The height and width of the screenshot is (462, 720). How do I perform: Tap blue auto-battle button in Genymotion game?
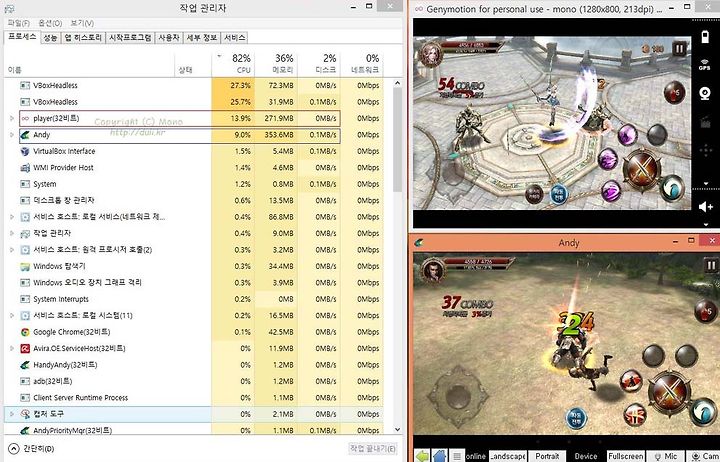tap(558, 193)
